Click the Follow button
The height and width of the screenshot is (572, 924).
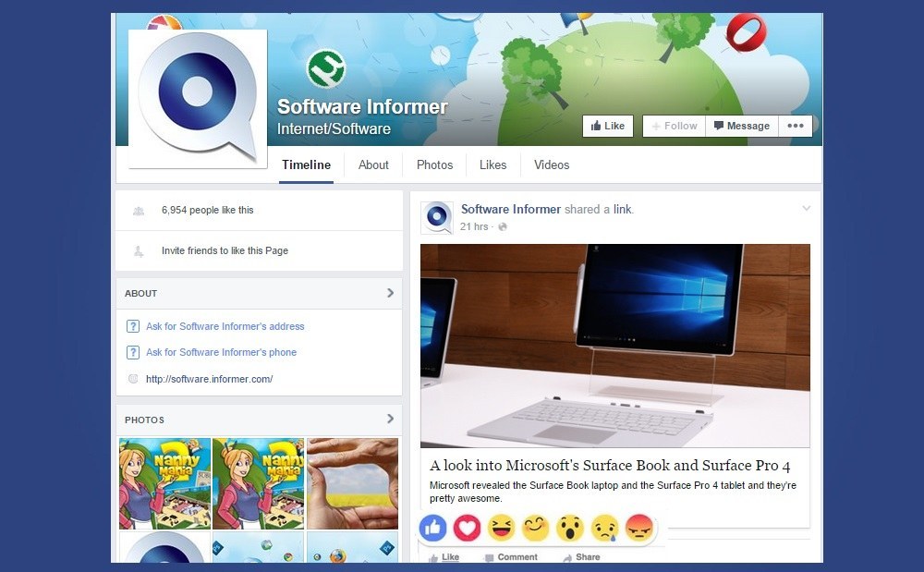[x=675, y=126]
